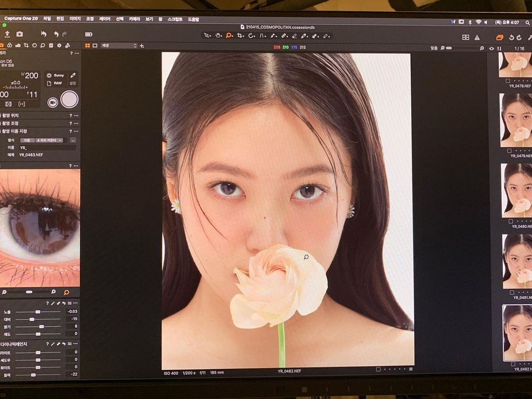
Task: Select the Rotate cursor tool
Action: 251,35
